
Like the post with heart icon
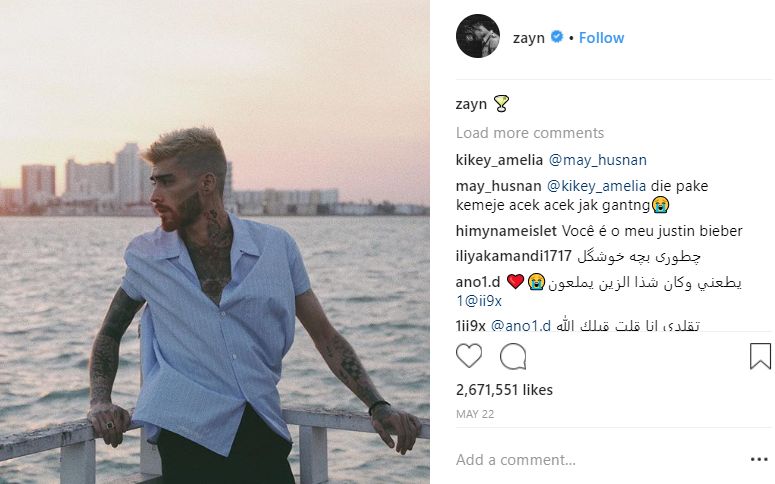469,356
